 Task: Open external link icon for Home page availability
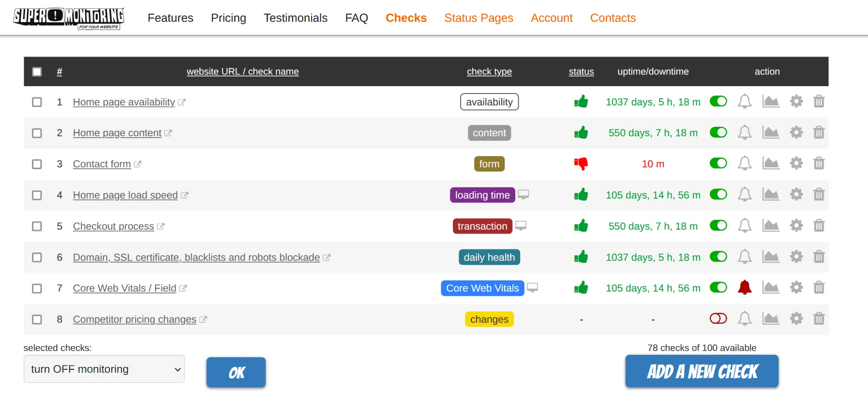point(182,102)
